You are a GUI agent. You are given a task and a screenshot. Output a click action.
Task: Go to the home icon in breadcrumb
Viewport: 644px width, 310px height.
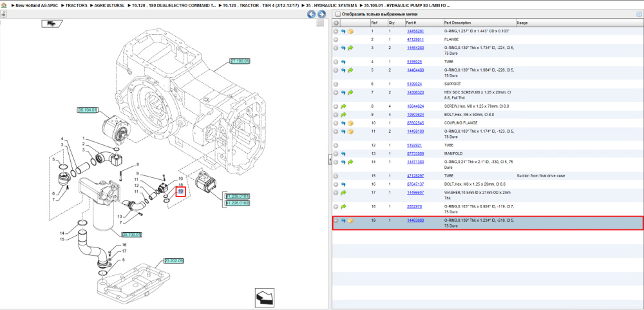pyautogui.click(x=4, y=6)
